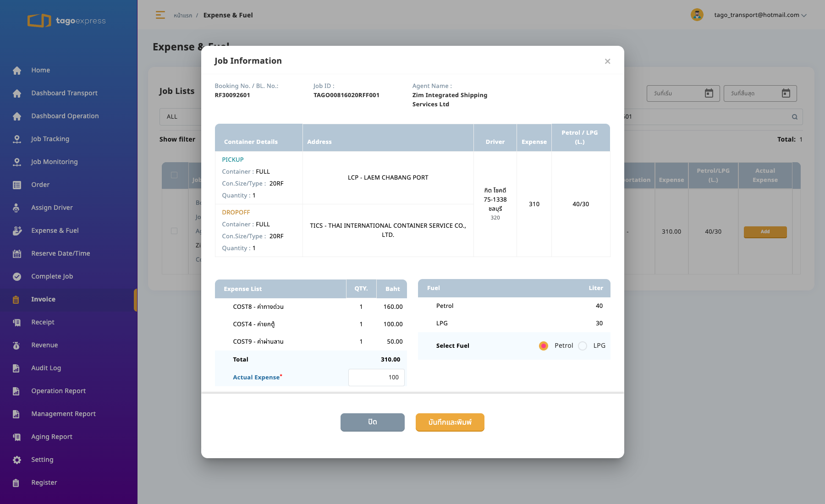Open the Management Report menu item
825x504 pixels.
click(63, 414)
